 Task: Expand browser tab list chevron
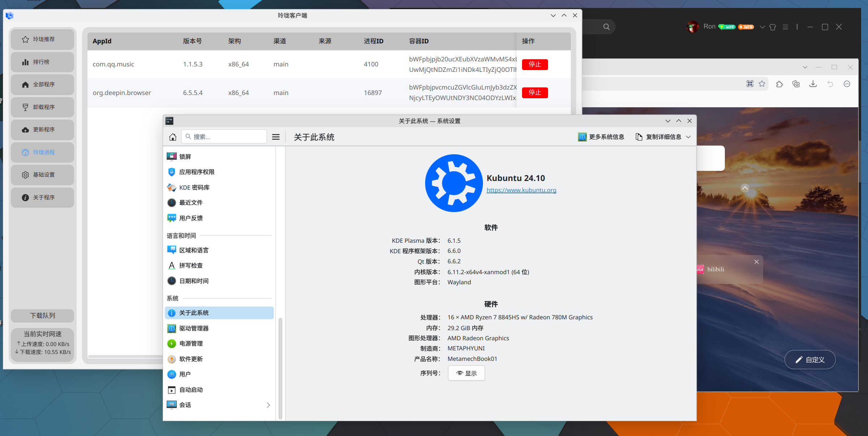(805, 67)
